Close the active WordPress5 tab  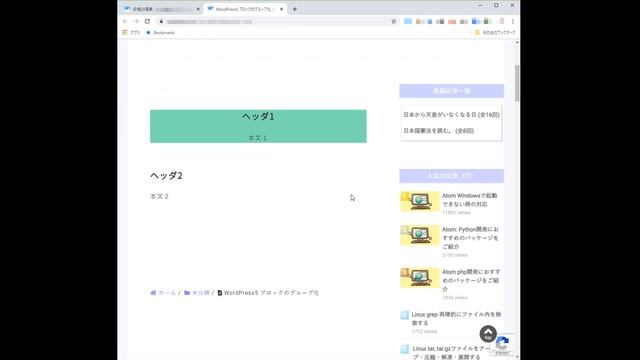click(x=282, y=9)
